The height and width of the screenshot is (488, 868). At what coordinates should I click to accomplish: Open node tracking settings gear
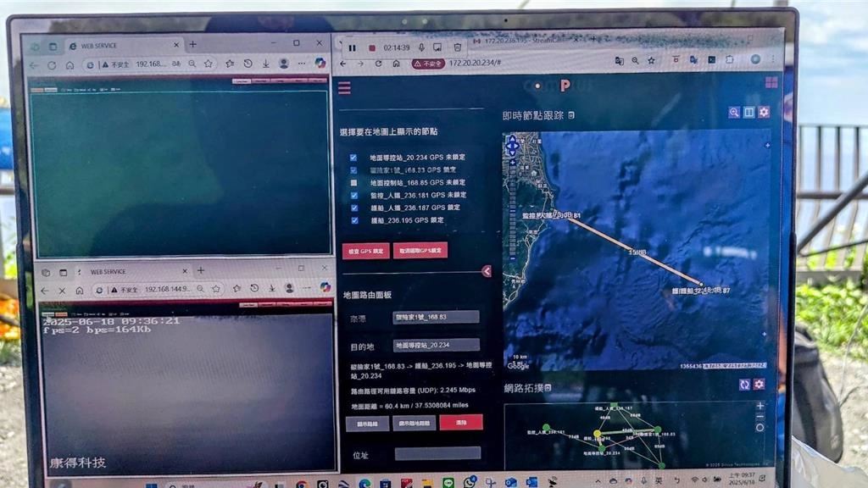[764, 113]
